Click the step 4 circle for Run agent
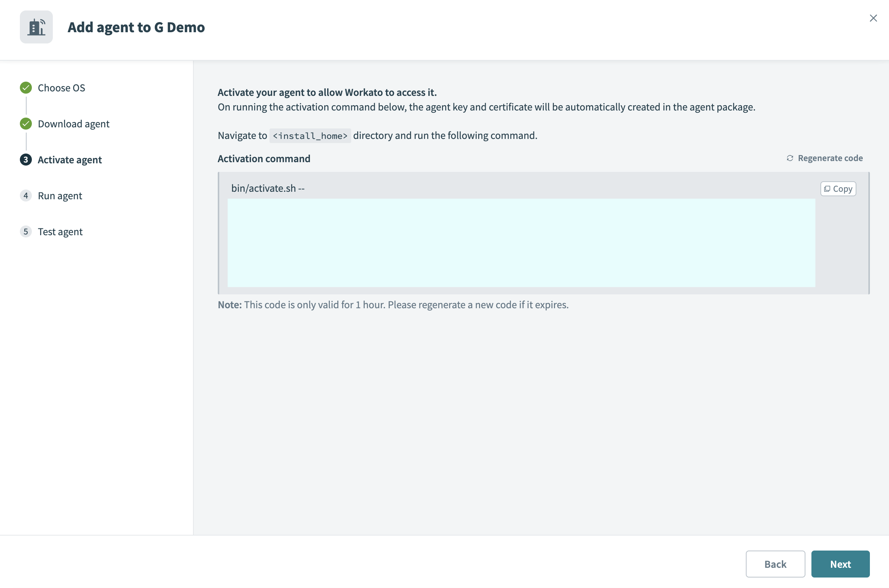The width and height of the screenshot is (889, 588). 25,196
